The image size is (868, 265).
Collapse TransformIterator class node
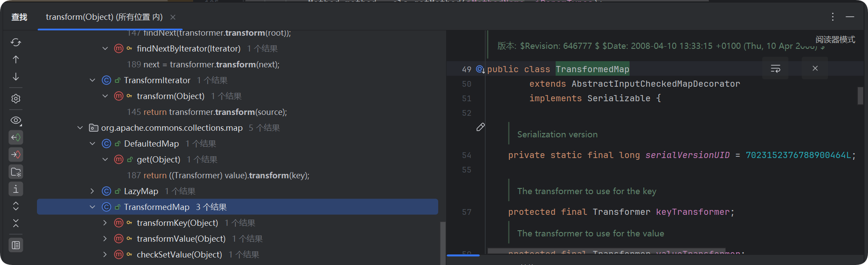coord(92,80)
